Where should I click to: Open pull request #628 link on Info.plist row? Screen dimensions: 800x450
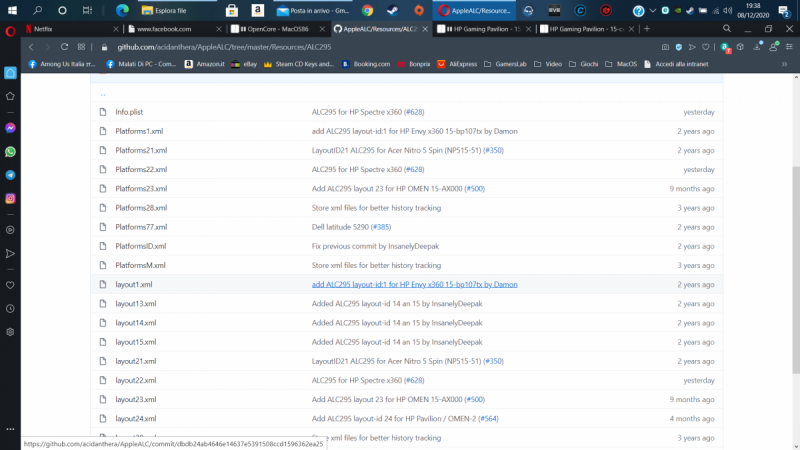414,112
